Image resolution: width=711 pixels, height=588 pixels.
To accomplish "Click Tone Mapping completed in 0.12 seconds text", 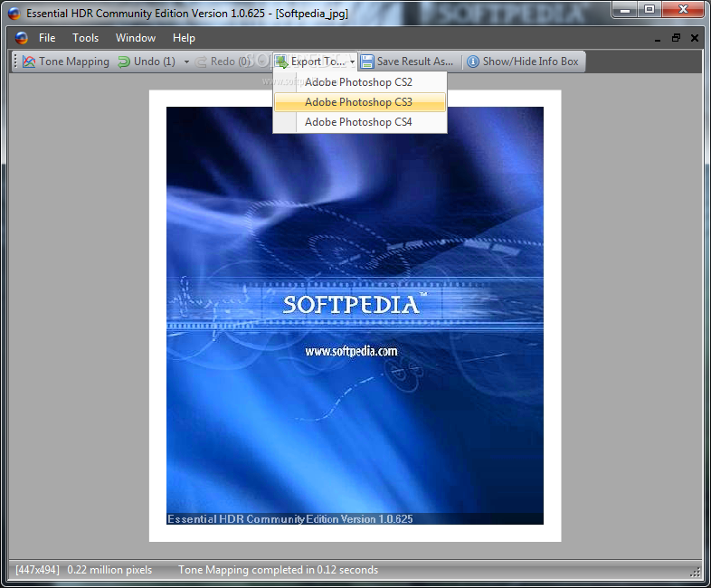I will pos(278,570).
